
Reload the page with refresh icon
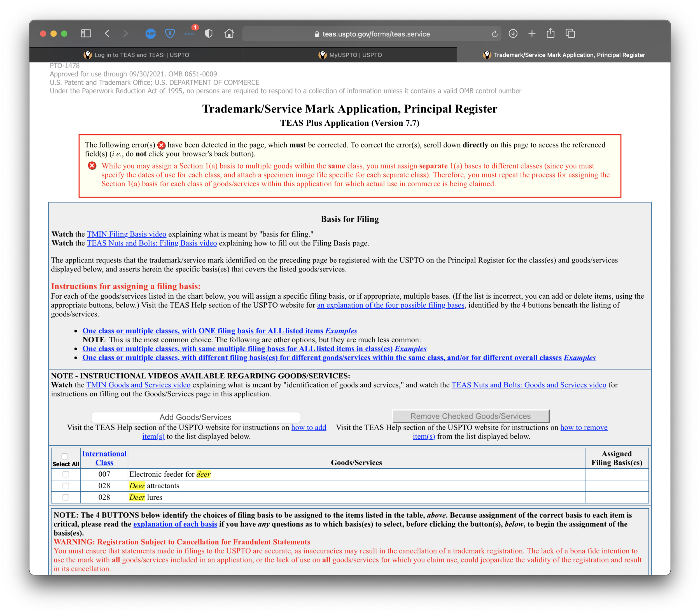(x=494, y=34)
